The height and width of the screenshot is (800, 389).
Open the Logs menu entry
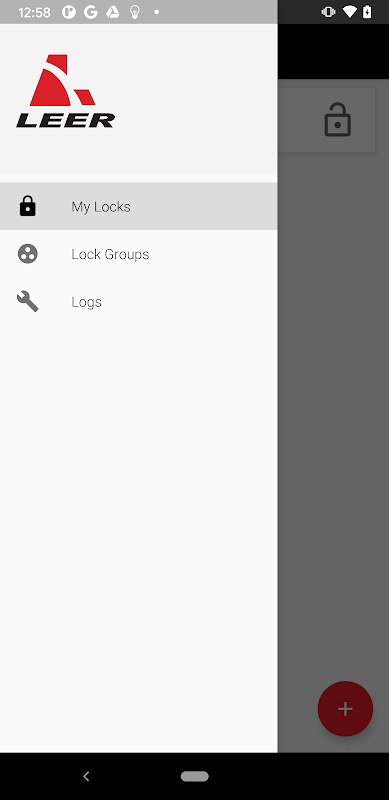point(138,302)
